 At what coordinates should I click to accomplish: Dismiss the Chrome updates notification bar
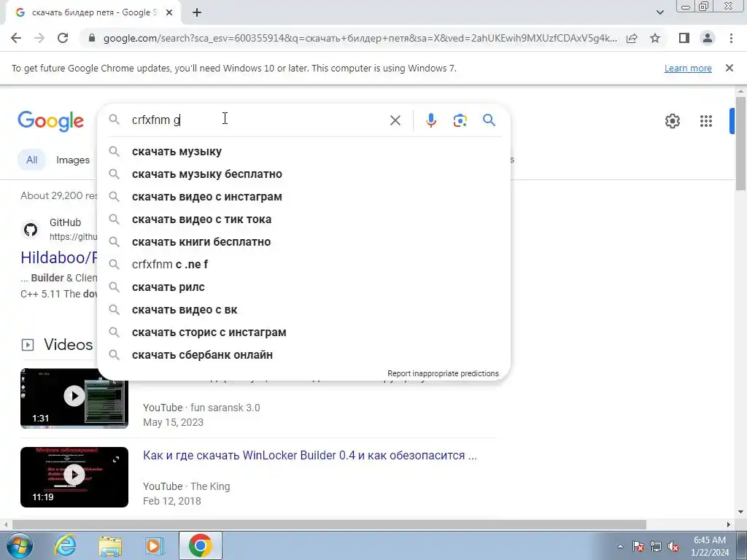(x=729, y=68)
